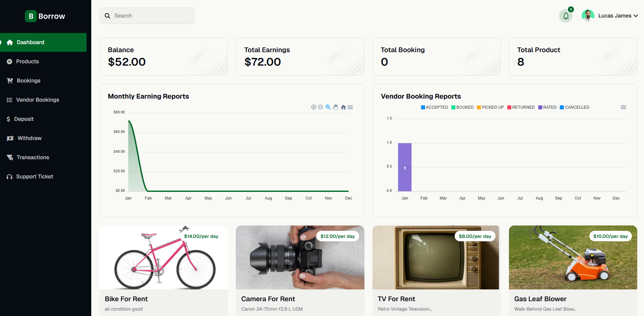Viewport: 644px width, 316px height.
Task: Expand the Lucas James dropdown chevron
Action: tap(636, 16)
